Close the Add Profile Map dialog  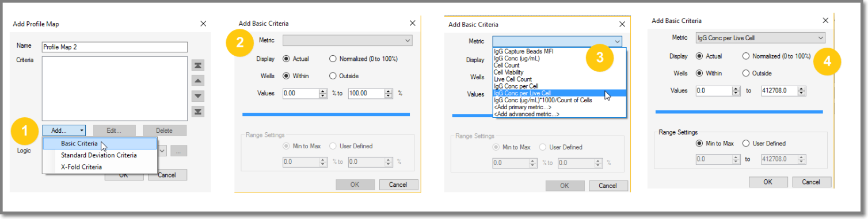point(203,24)
